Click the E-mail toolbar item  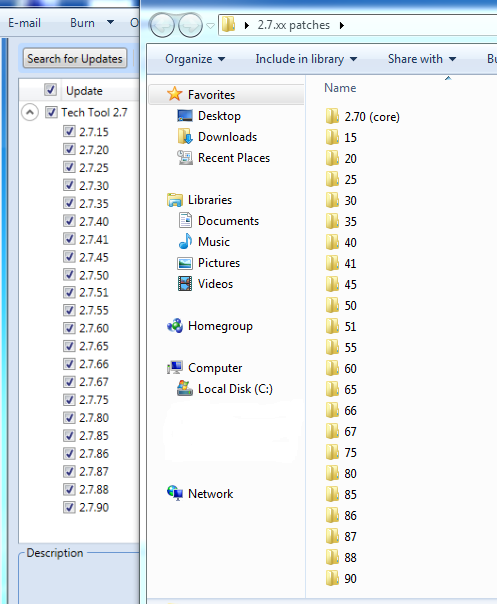(x=24, y=23)
